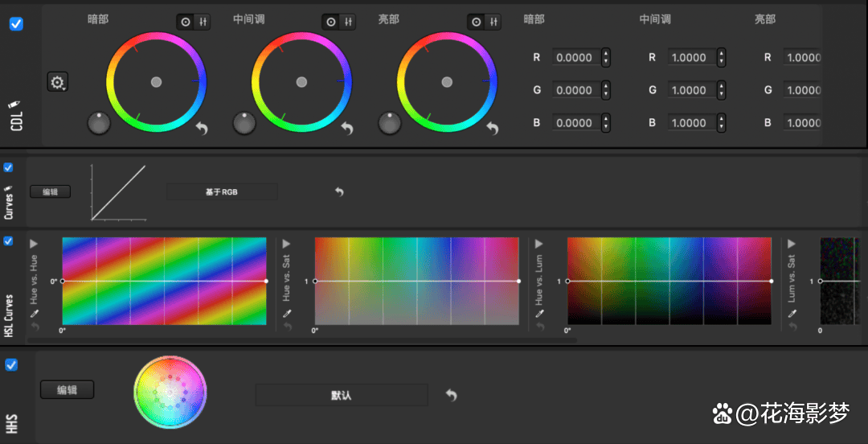This screenshot has width=868, height=444.
Task: Click 编辑 button in Curves panel
Action: (50, 191)
